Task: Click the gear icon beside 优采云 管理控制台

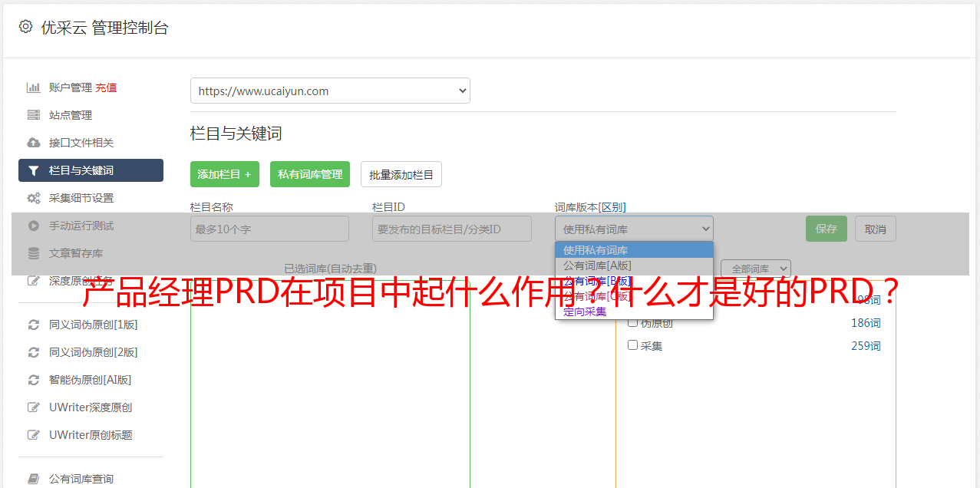Action: pos(25,27)
